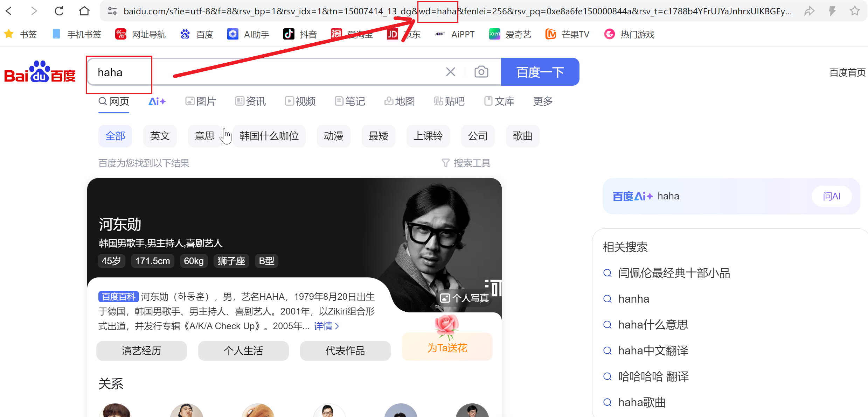Click the lightning bolt icon in address bar

point(832,11)
